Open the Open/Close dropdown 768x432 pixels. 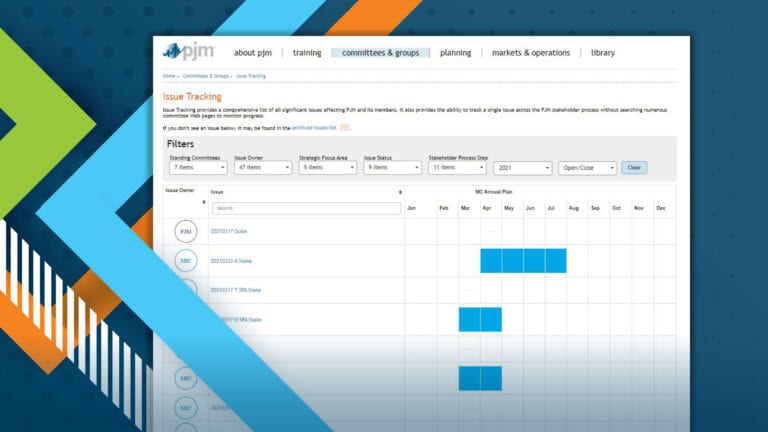coord(587,168)
